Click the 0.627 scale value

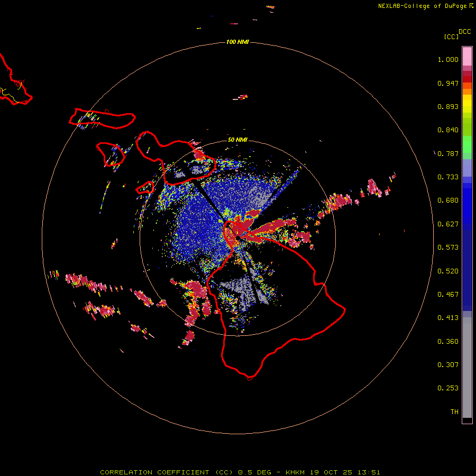click(x=448, y=224)
